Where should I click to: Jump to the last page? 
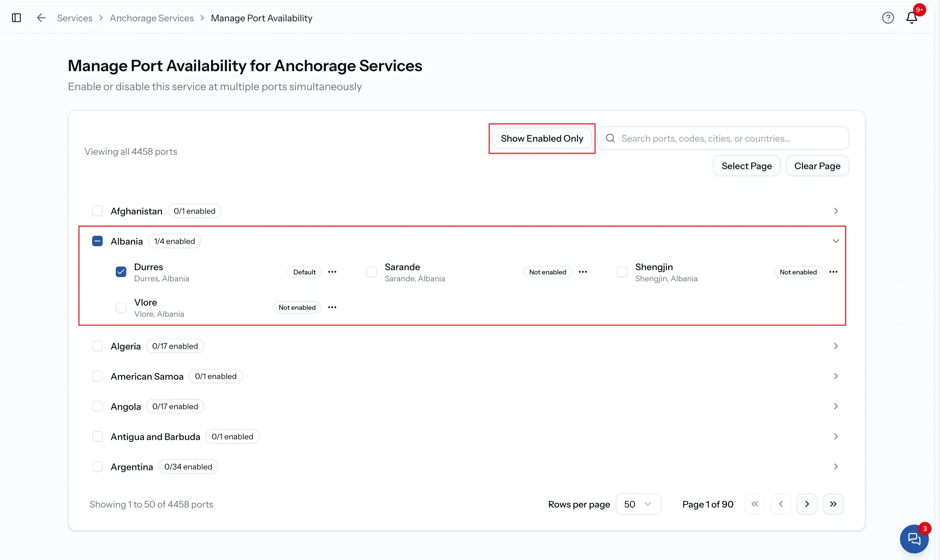833,504
